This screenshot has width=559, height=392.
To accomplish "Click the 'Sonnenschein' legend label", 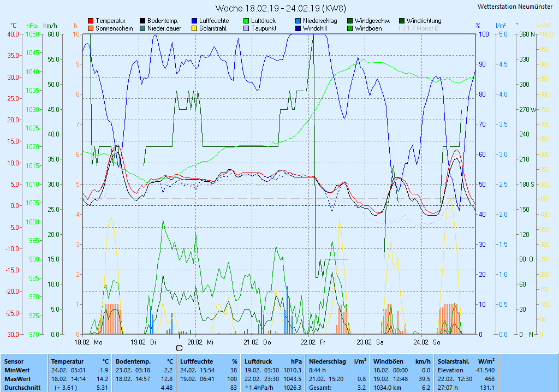I will click(114, 28).
